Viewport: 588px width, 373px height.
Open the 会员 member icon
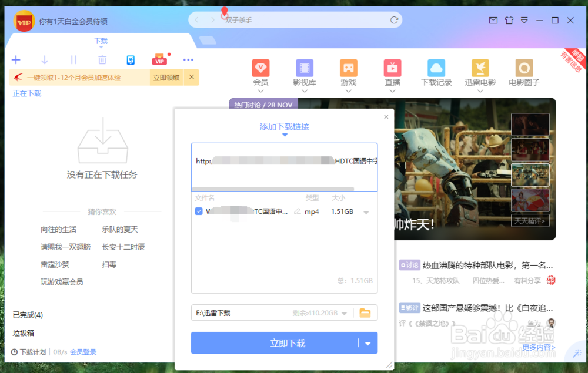[x=260, y=68]
